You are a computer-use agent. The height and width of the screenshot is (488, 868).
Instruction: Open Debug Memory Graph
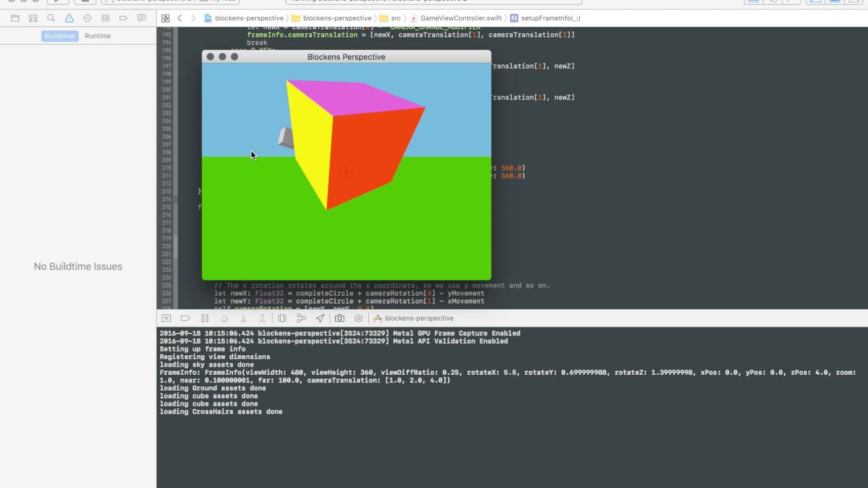[x=301, y=318]
